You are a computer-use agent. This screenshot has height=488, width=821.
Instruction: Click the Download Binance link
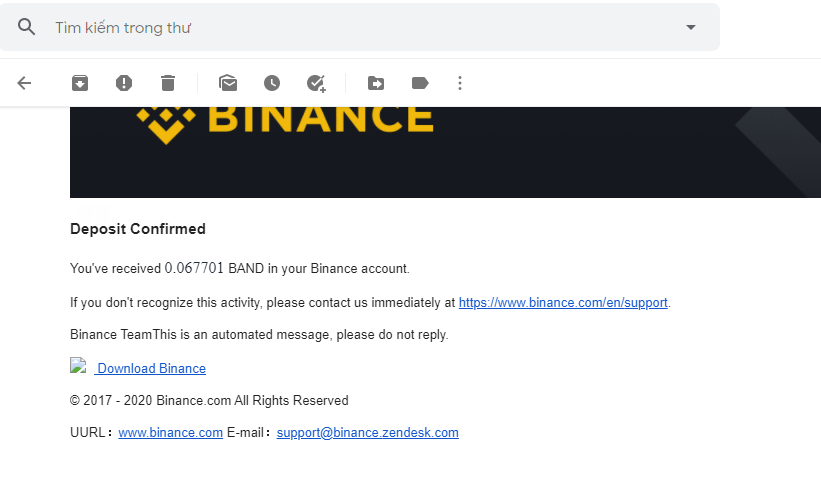[151, 368]
